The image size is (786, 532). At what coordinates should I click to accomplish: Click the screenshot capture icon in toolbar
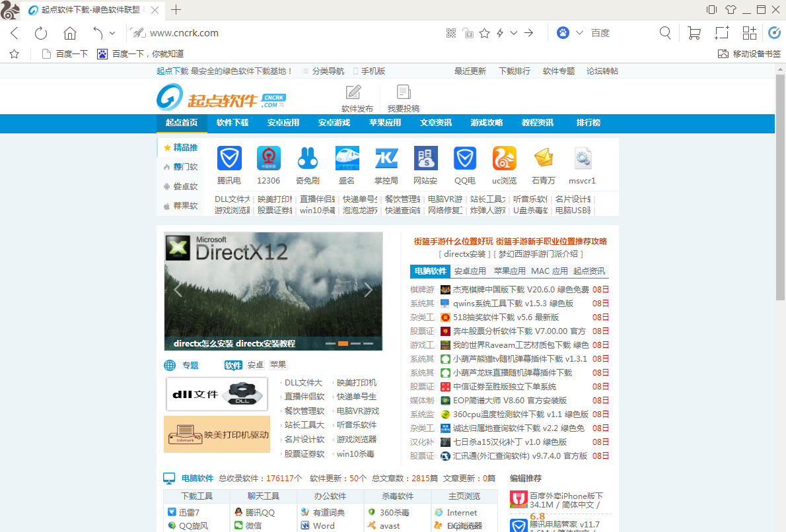click(x=721, y=32)
